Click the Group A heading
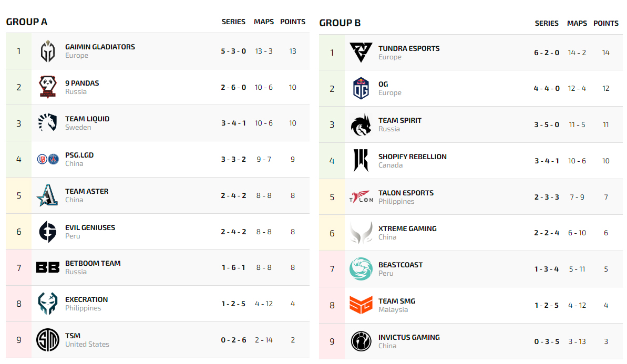This screenshot has height=364, width=627. [x=27, y=22]
